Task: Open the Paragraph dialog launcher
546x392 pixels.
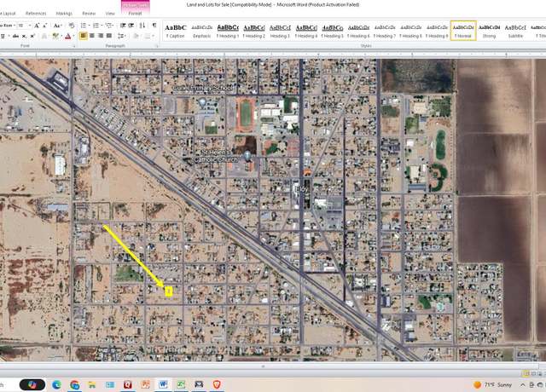Action: click(157, 45)
